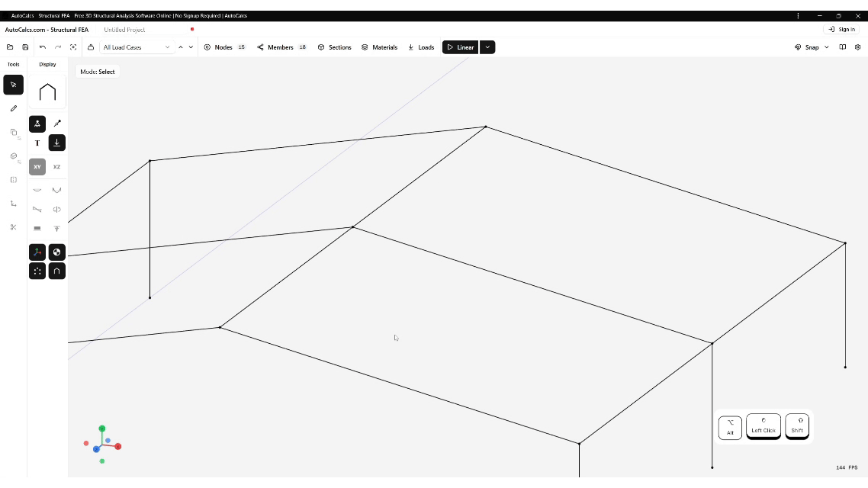This screenshot has width=868, height=488.
Task: Run the Linear analysis
Action: (x=460, y=47)
